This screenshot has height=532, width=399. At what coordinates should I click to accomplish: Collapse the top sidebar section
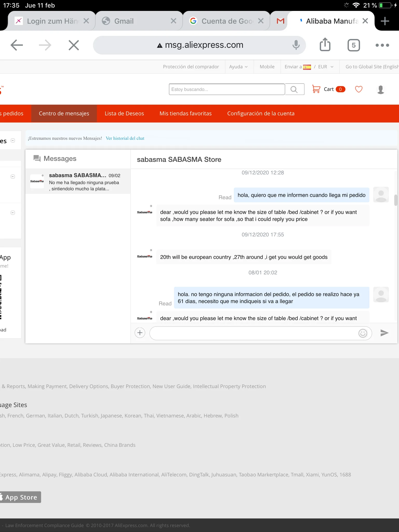pos(13,141)
